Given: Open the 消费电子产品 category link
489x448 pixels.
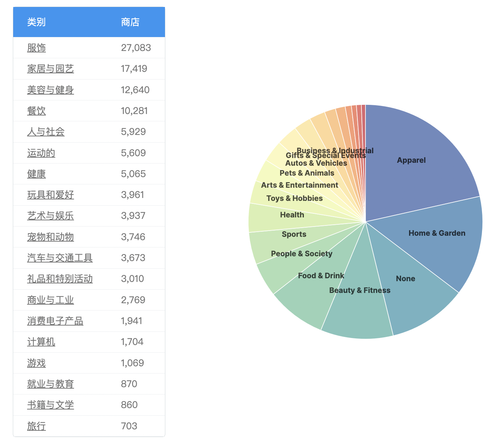Looking at the screenshot, I should coord(55,321).
